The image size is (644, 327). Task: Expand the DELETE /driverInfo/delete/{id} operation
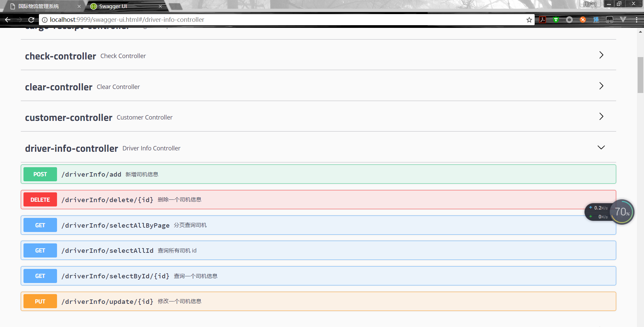point(318,200)
